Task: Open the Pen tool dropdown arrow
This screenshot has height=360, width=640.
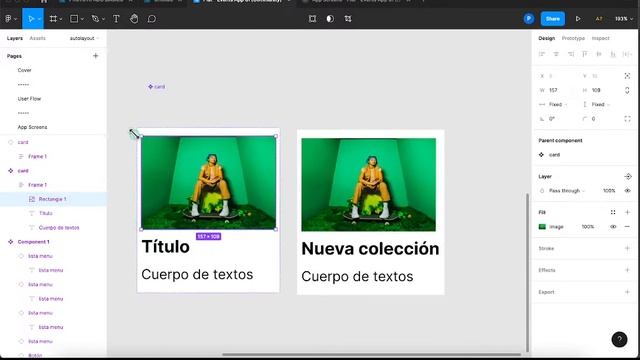Action: point(103,19)
